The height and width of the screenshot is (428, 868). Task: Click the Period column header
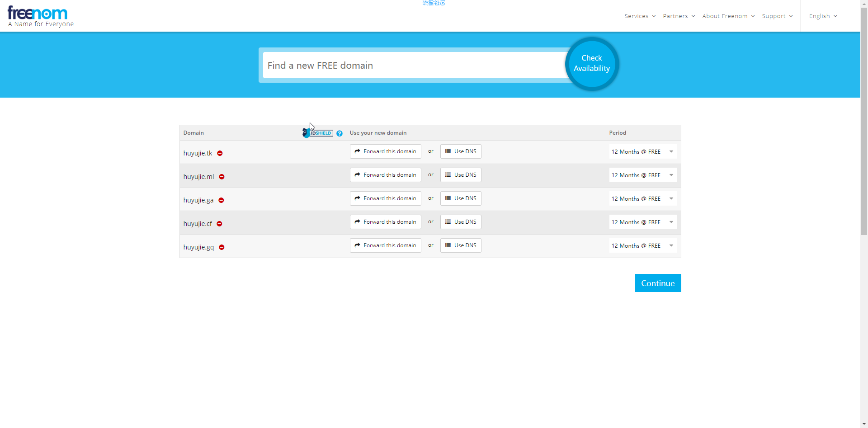pos(618,133)
